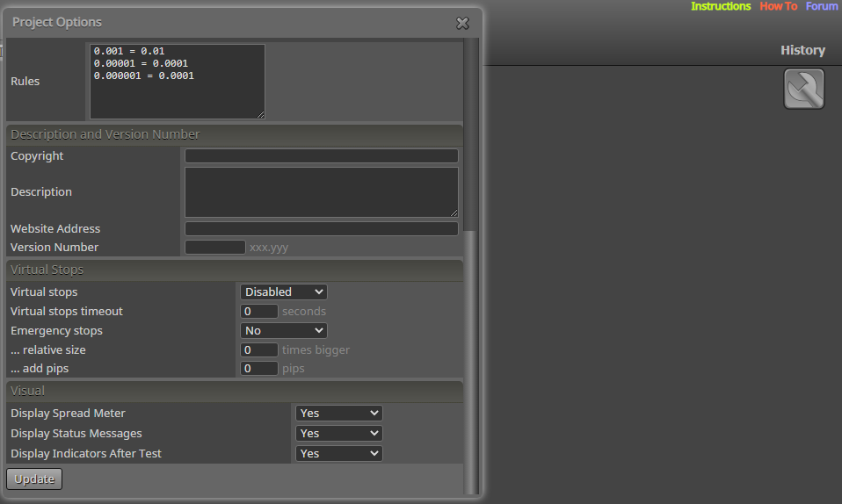Click the Display Spread Meter label

68,414
